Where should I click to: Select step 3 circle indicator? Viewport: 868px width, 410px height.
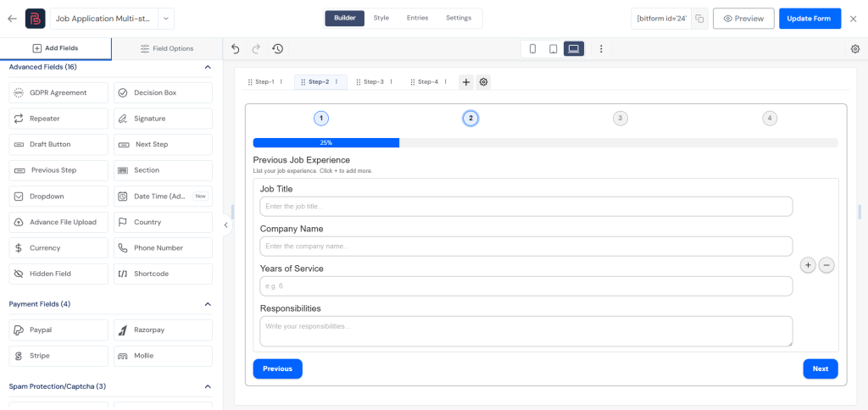click(620, 119)
